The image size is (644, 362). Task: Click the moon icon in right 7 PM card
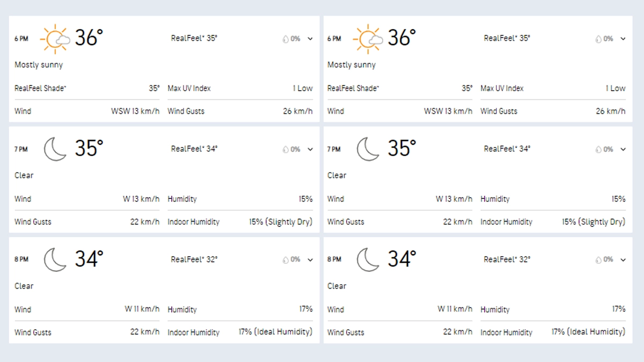368,149
